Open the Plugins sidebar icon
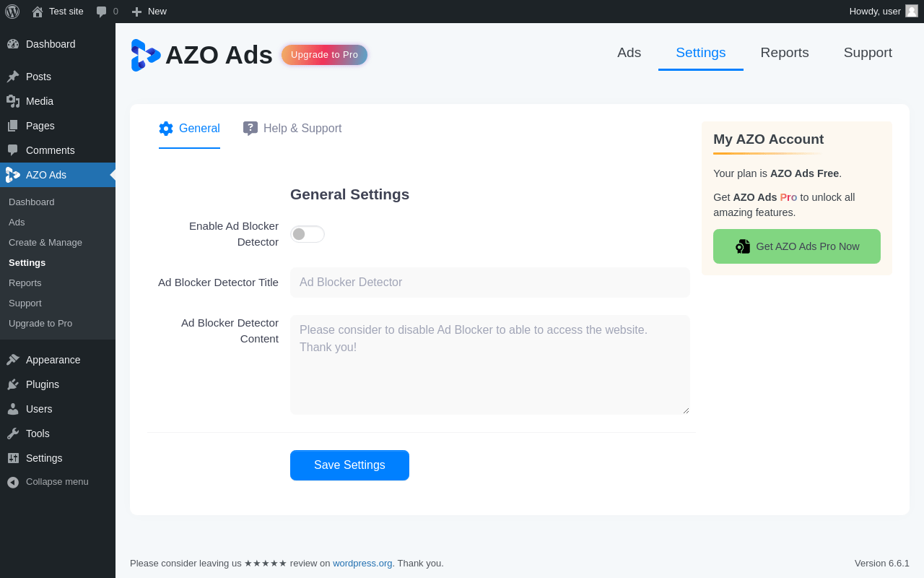 [x=13, y=384]
